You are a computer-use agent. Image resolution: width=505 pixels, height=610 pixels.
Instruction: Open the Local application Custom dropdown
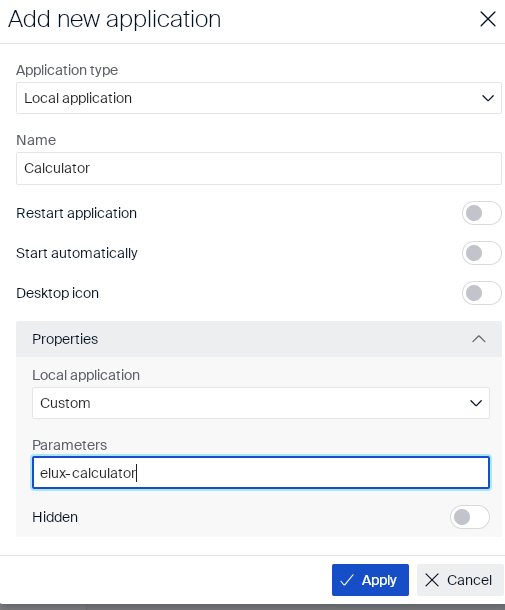261,403
